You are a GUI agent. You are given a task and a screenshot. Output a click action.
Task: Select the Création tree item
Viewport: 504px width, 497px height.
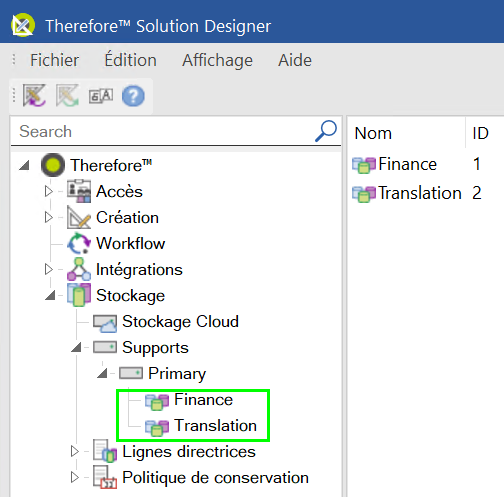click(127, 217)
